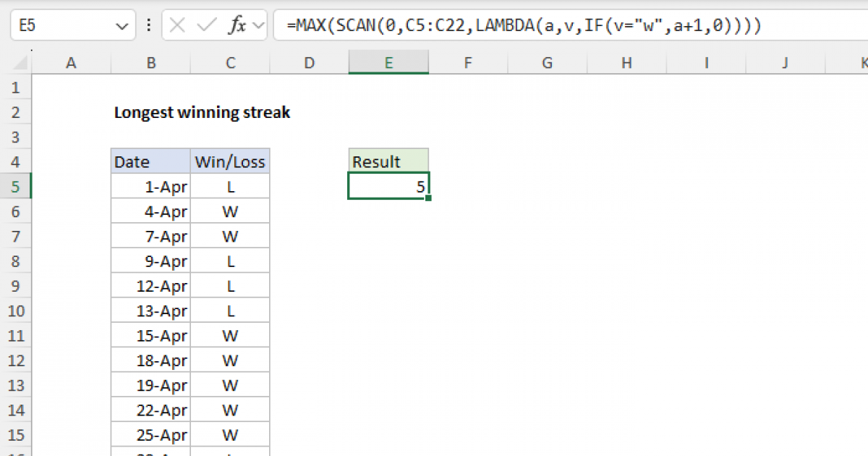
Task: Click the Enter (checkmark) icon to confirm formula
Action: click(205, 24)
